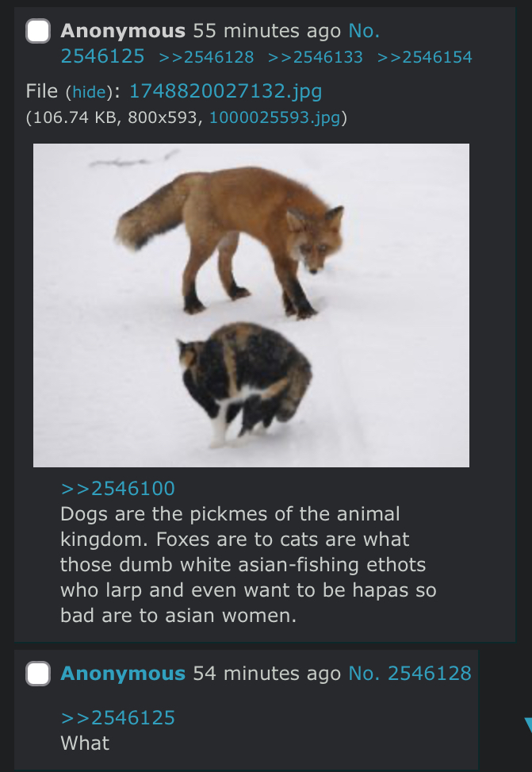Click the blue Anonymous name on post 2546128
532x772 pixels.
click(123, 673)
